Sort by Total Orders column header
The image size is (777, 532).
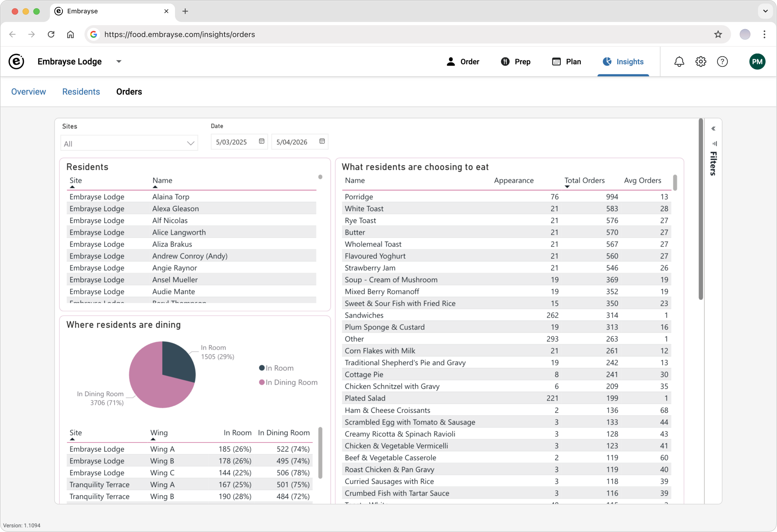coord(584,181)
